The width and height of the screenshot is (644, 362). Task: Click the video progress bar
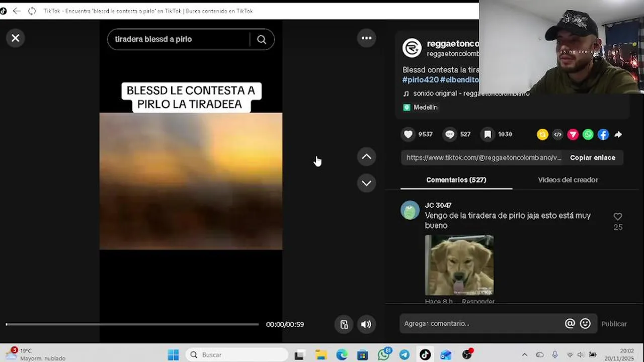132,324
